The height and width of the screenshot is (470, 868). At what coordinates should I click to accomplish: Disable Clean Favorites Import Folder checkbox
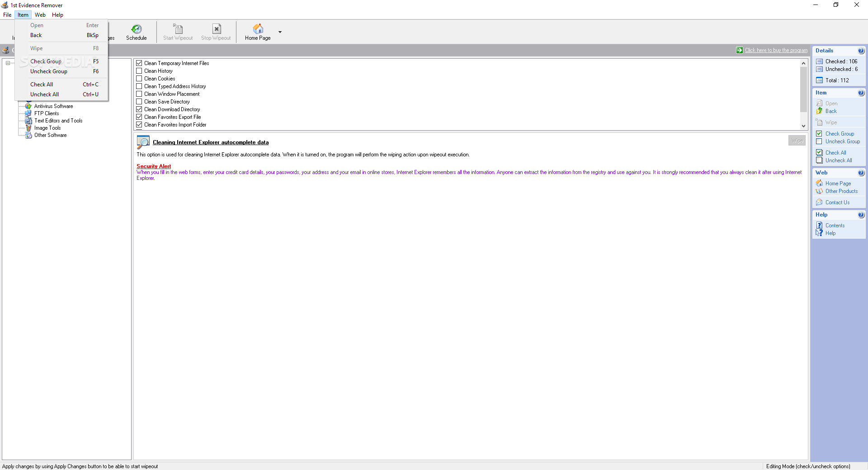coord(139,125)
